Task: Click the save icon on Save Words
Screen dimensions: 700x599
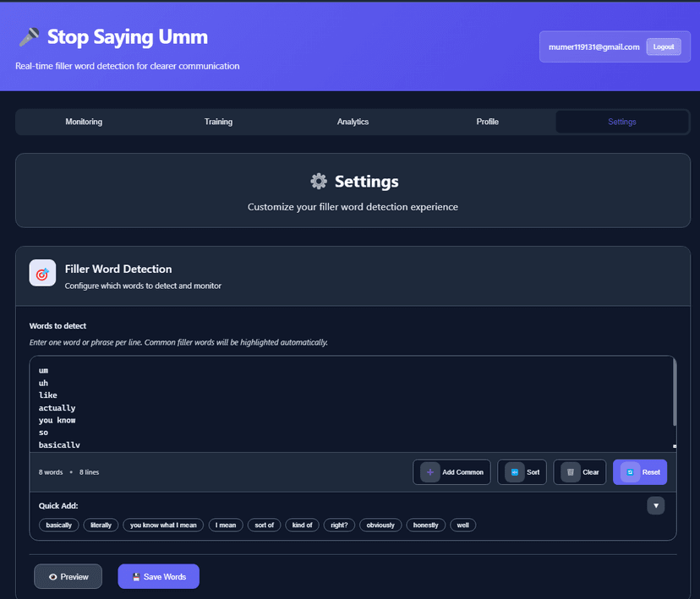Action: (135, 576)
